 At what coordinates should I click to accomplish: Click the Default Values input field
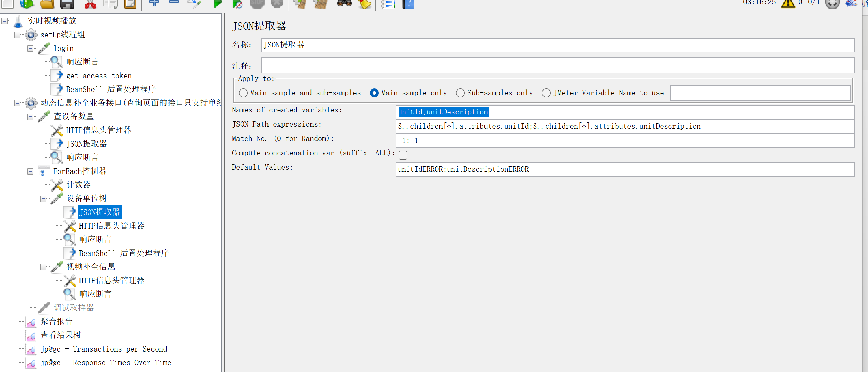pyautogui.click(x=624, y=169)
